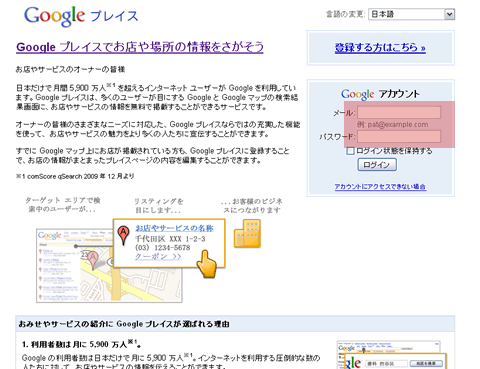This screenshot has width=480, height=369.
Task: Click the comScore qSearch 2009 年 12 月より footnote
Action: 75,176
